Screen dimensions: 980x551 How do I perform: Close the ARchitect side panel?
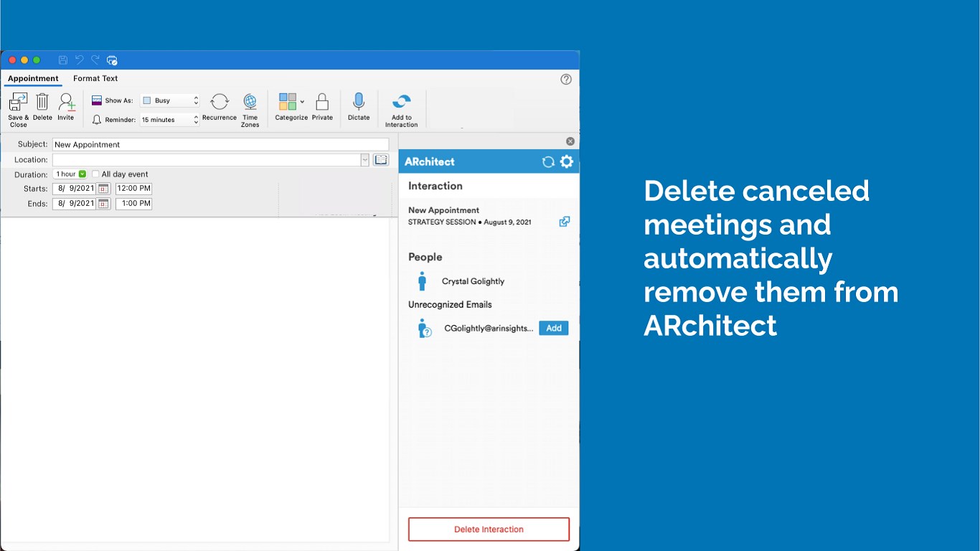point(570,141)
